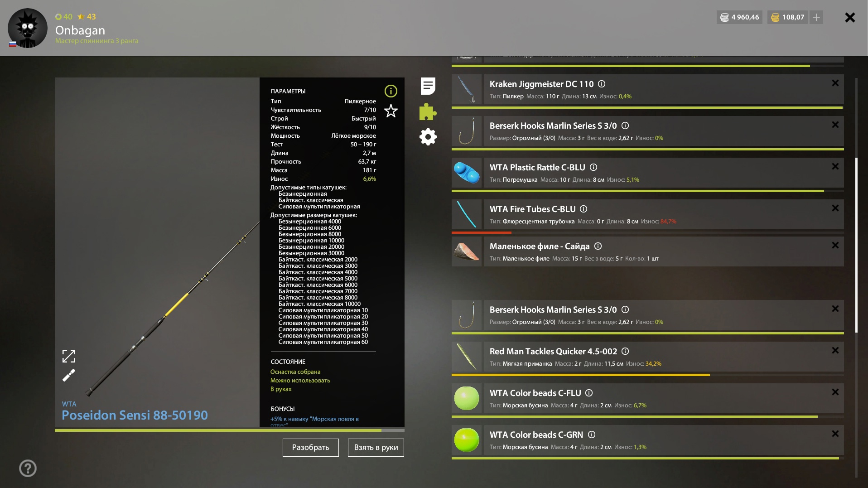Click the Poseidon Sensi 88-50190 rod name
This screenshot has height=488, width=868.
click(135, 415)
